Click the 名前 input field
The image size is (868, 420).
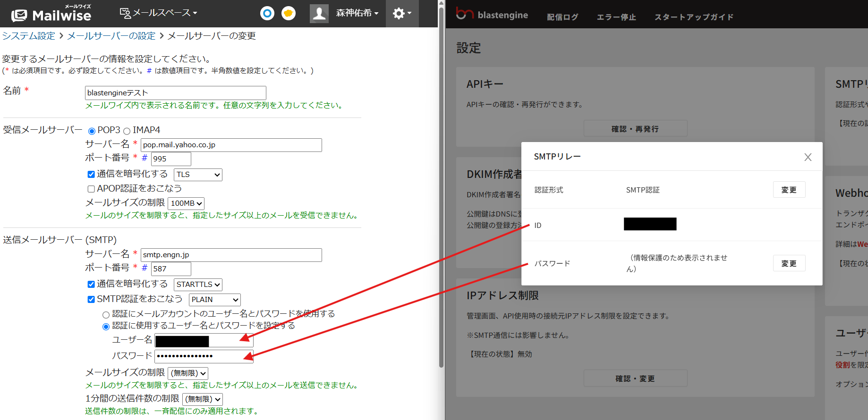(176, 93)
